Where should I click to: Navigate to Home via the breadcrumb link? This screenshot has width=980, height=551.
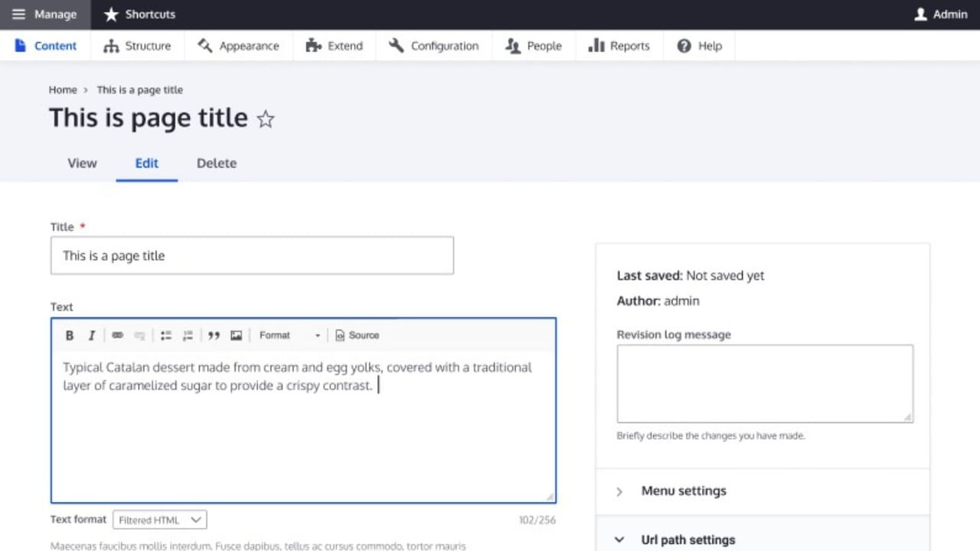coord(63,90)
